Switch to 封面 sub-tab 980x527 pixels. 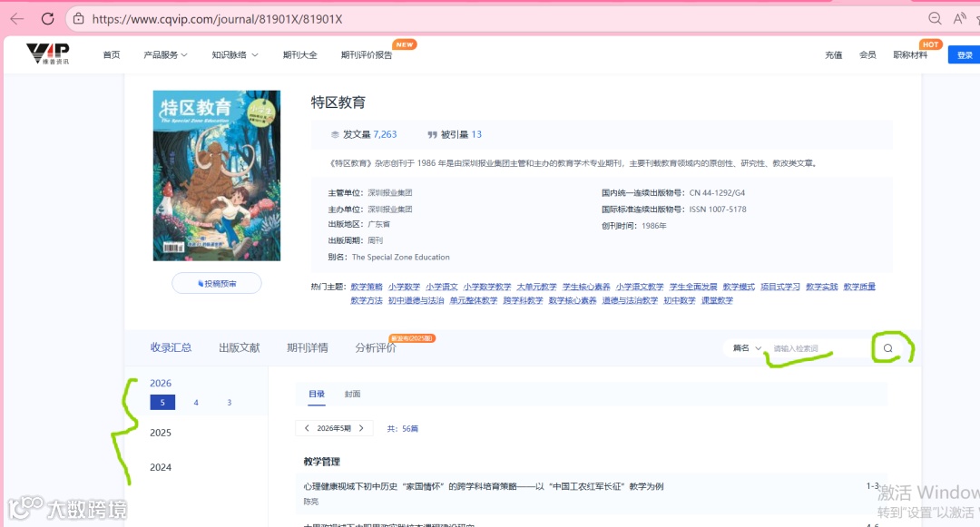pos(352,394)
